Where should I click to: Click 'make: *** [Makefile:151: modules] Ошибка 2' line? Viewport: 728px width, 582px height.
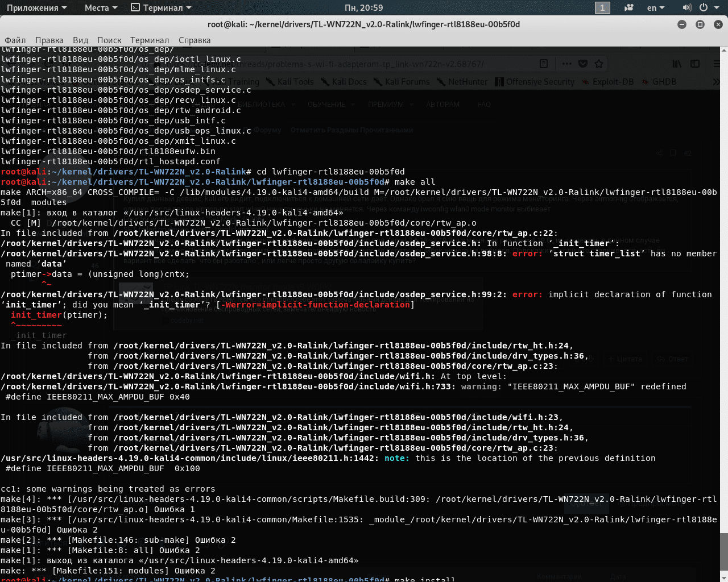tap(108, 571)
